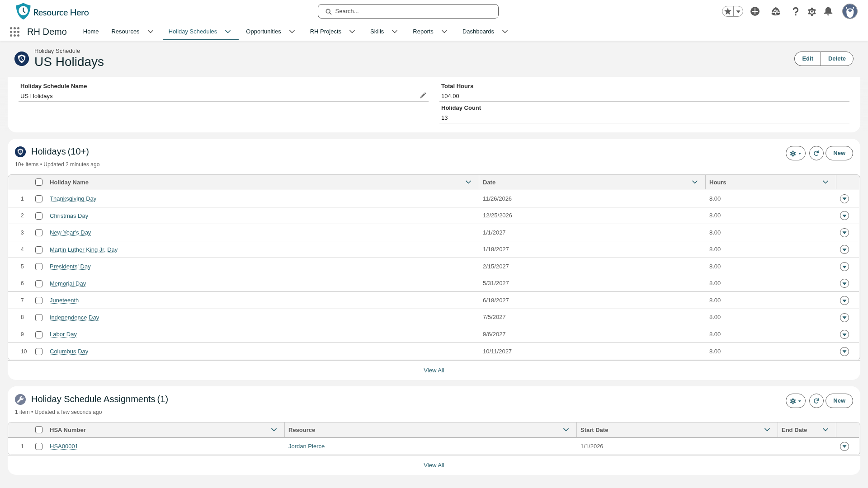
Task: Check the Thanksgiving Day row checkbox
Action: pos(39,199)
